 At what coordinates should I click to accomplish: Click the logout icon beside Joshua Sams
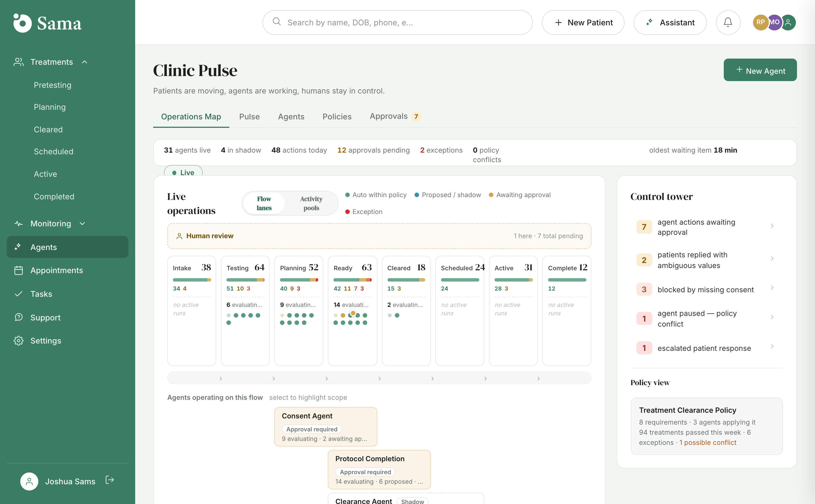[110, 480]
